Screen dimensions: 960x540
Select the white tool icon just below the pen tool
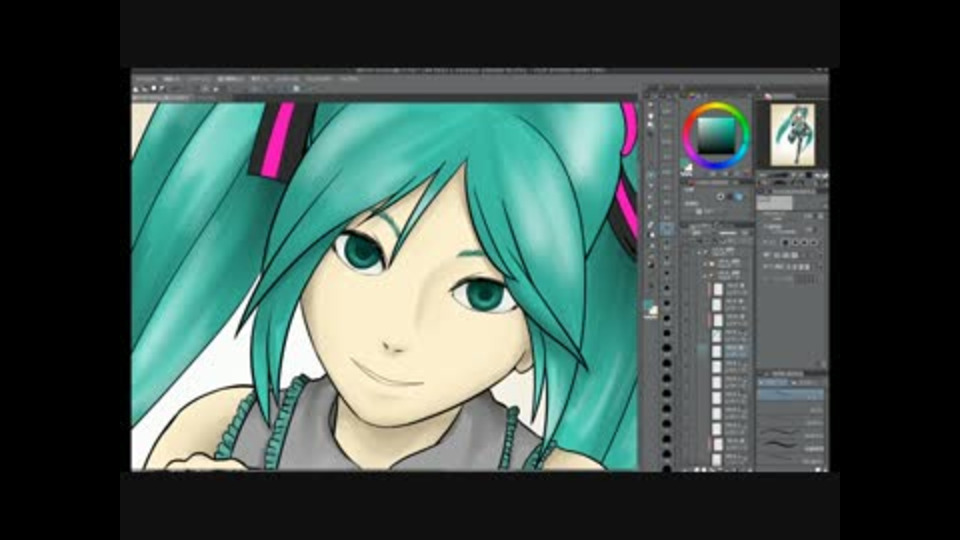coord(651,235)
